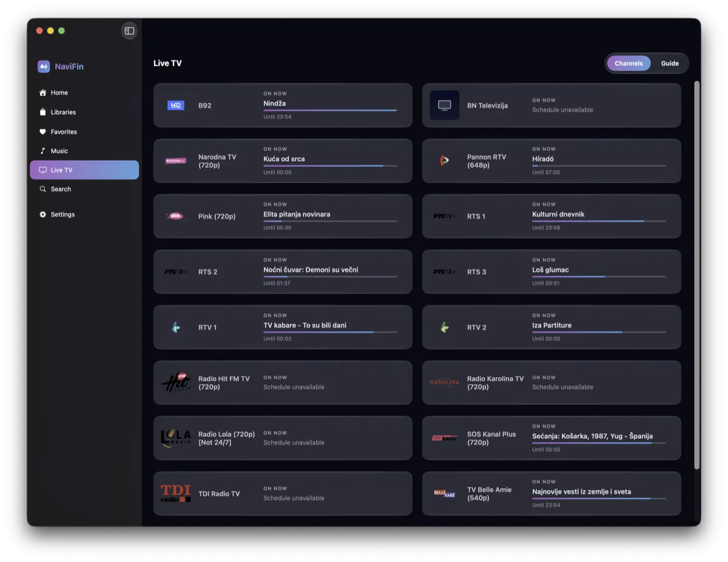Click the channel list vertical scrollbar

697,275
